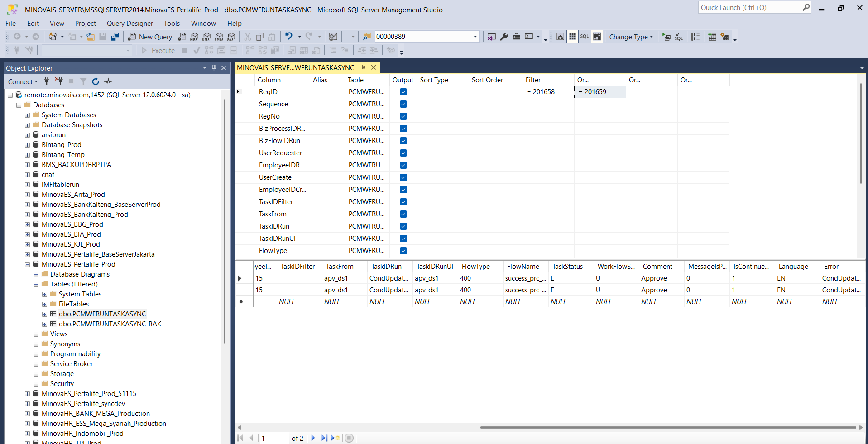Go to next record in results navigator
The height and width of the screenshot is (444, 868).
click(x=313, y=438)
